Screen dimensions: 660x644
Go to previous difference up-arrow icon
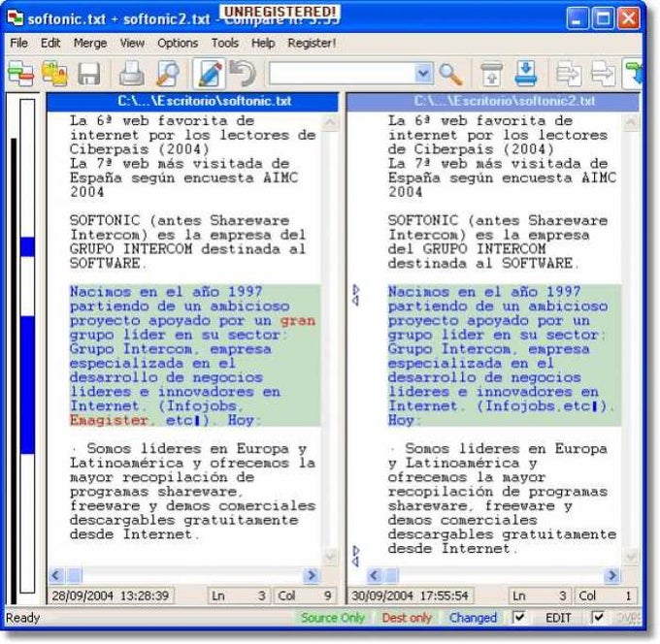pyautogui.click(x=491, y=74)
